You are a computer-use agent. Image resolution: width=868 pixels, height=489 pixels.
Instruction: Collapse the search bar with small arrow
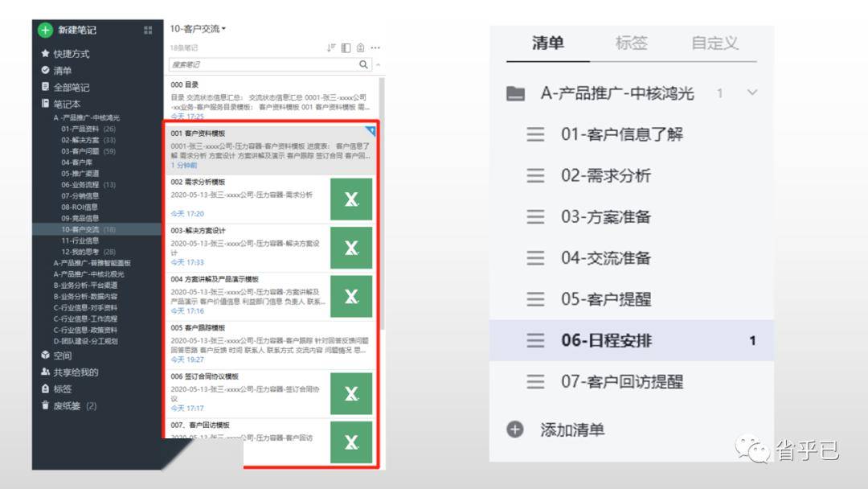point(378,65)
